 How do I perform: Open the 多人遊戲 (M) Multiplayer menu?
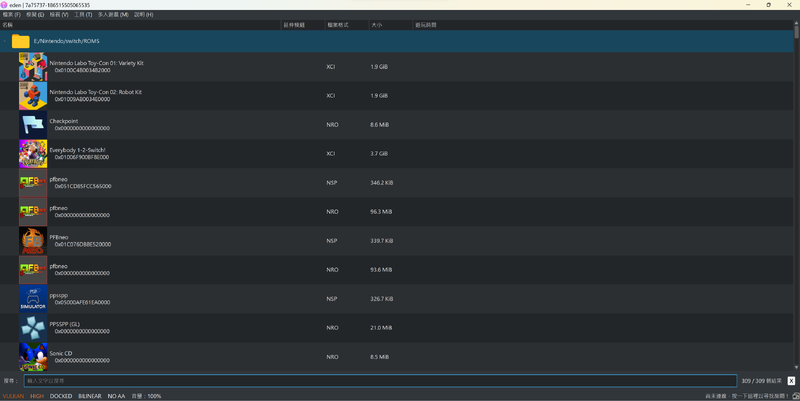pos(113,15)
